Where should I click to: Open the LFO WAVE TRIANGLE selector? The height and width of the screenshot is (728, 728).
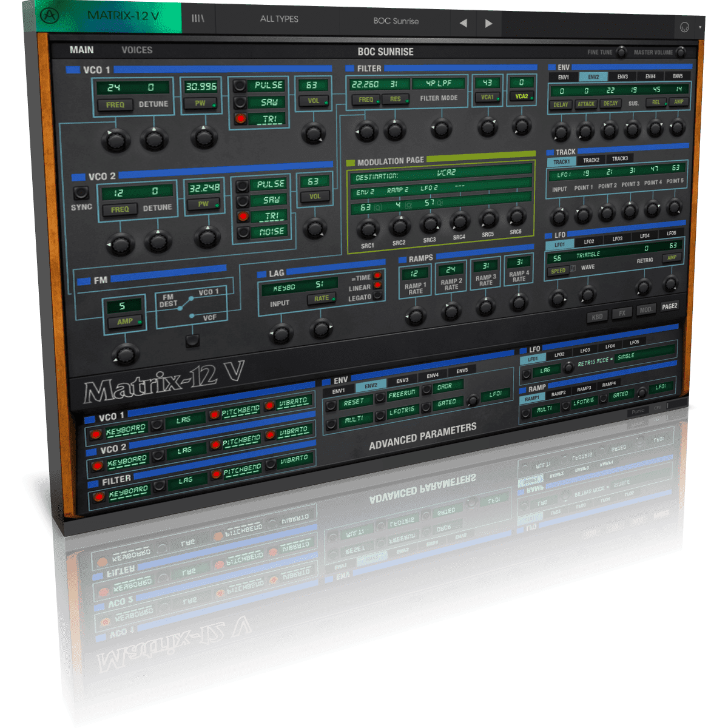point(587,255)
